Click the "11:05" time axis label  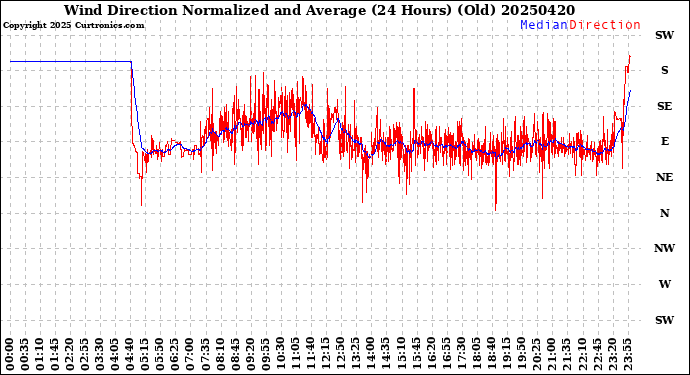tap(295, 354)
